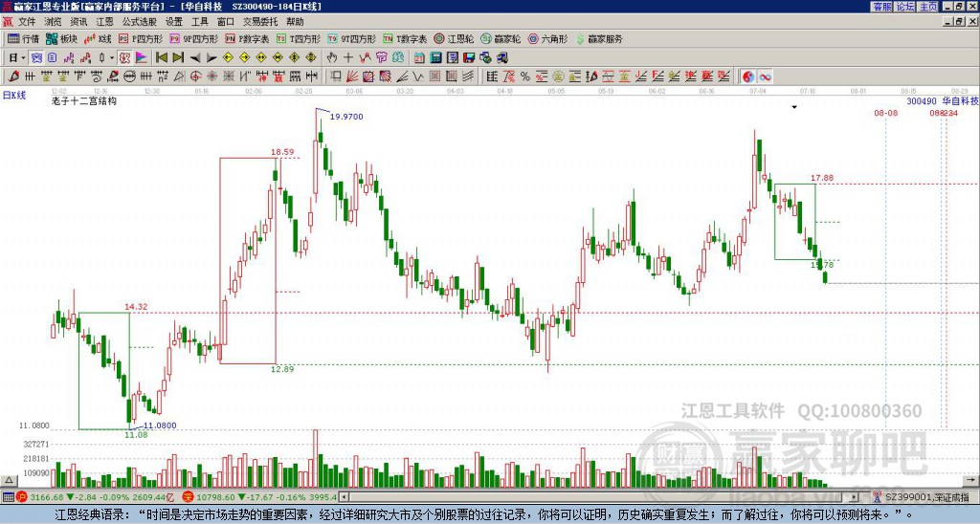Open the P四方形 tool
The image size is (980, 524).
142,38
